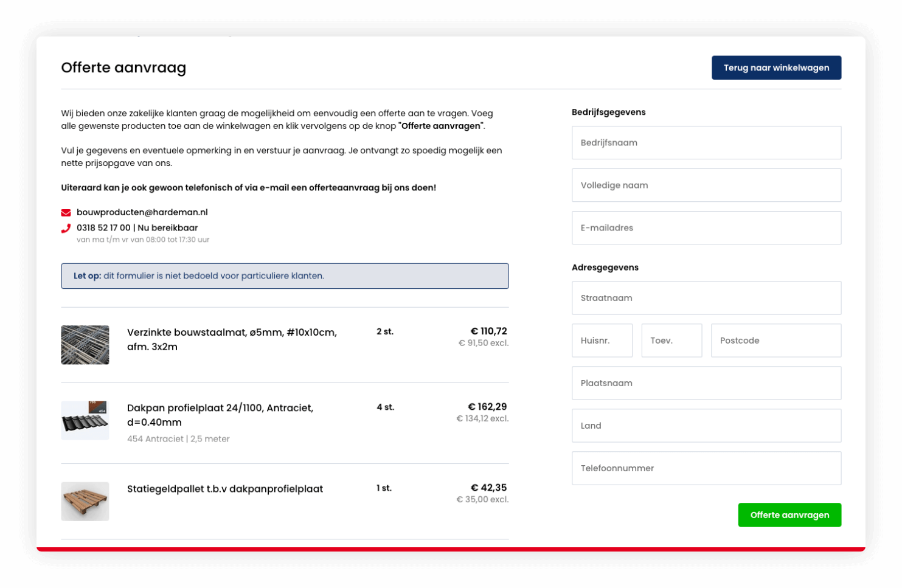
Task: Click the Straatnaam input field
Action: [x=706, y=297]
